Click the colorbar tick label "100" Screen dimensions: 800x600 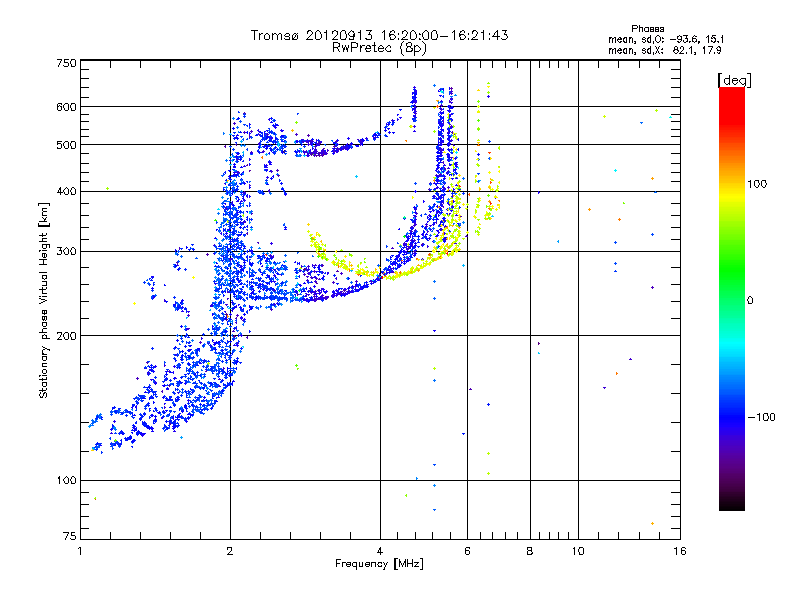coord(757,184)
